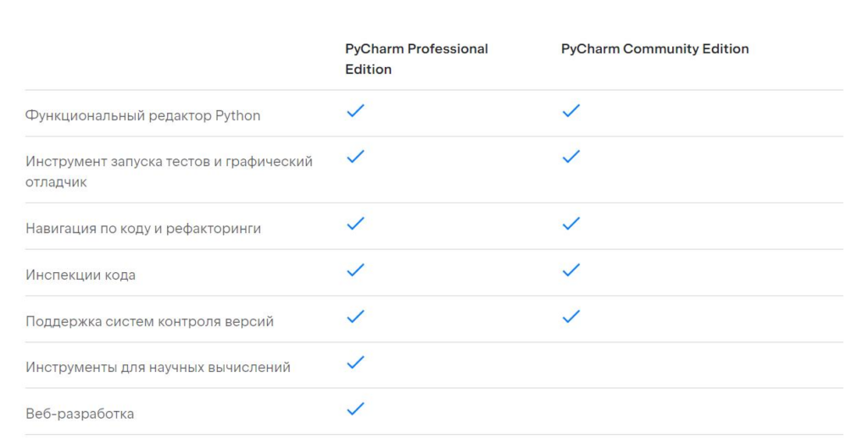The height and width of the screenshot is (439, 868).
Task: Click the Инструмент запуска тестов и графический отладчик label
Action: [169, 171]
